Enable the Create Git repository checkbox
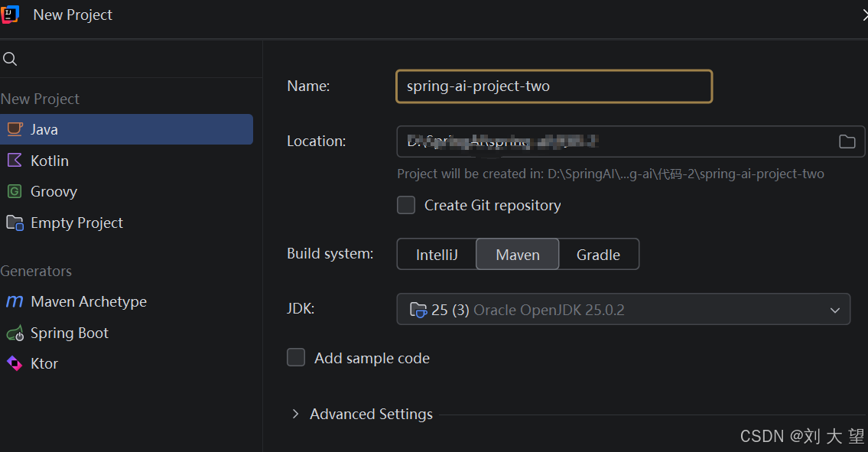The width and height of the screenshot is (868, 452). [x=406, y=205]
